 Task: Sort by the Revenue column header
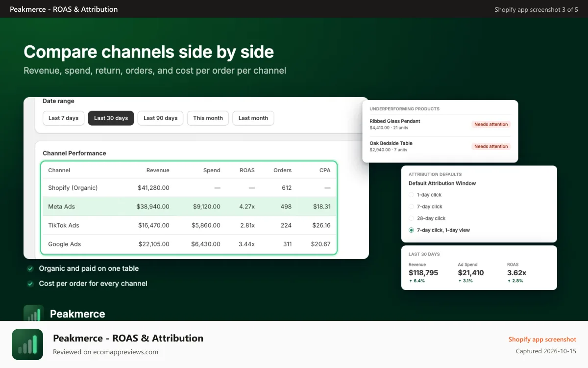pos(158,170)
